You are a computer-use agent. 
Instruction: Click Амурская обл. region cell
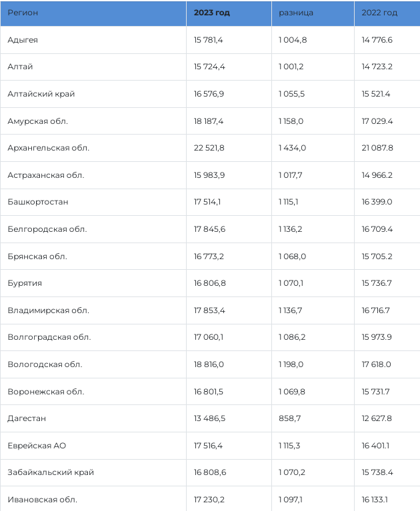38,121
